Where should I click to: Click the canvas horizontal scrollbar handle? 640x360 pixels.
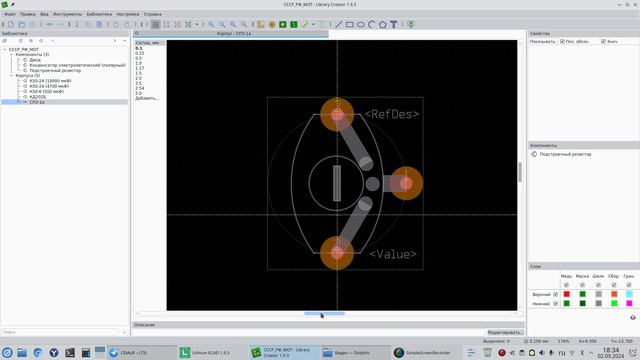pos(324,313)
